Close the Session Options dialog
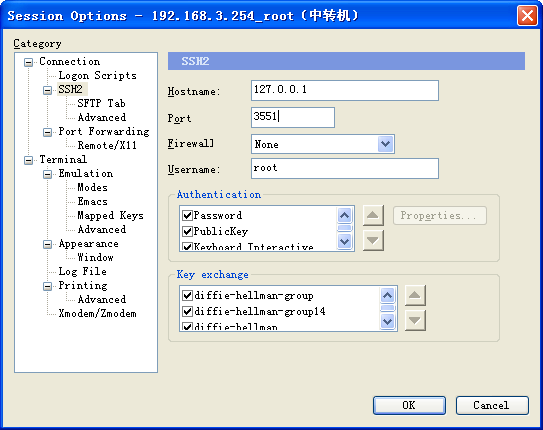This screenshot has width=543, height=430. [527, 16]
